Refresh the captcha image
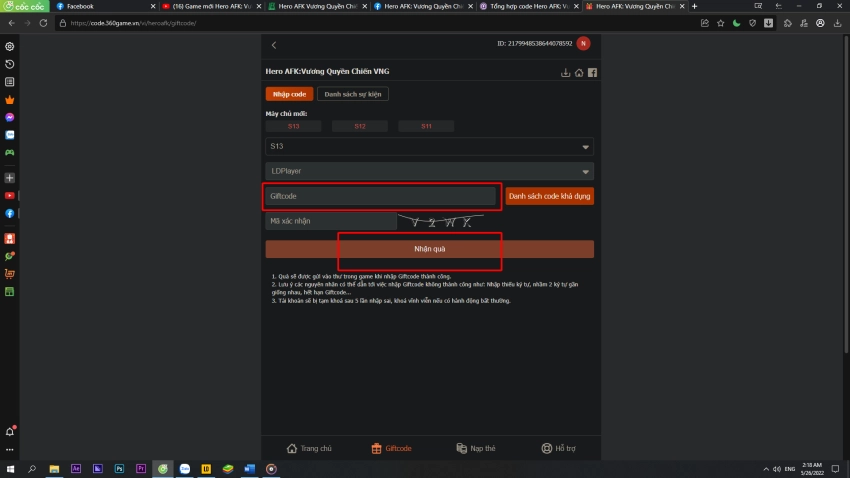The width and height of the screenshot is (850, 478). [441, 221]
